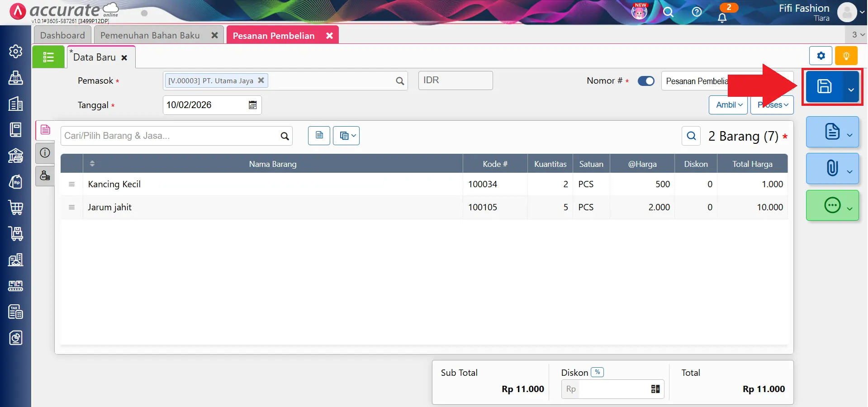
Task: Open the green list view button
Action: tap(48, 57)
